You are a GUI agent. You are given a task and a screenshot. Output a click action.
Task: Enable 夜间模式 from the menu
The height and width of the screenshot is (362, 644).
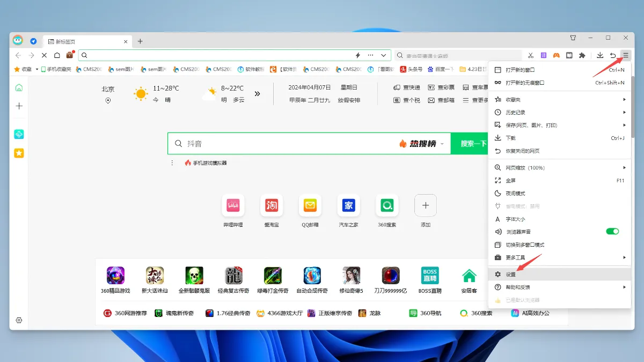tap(515, 193)
